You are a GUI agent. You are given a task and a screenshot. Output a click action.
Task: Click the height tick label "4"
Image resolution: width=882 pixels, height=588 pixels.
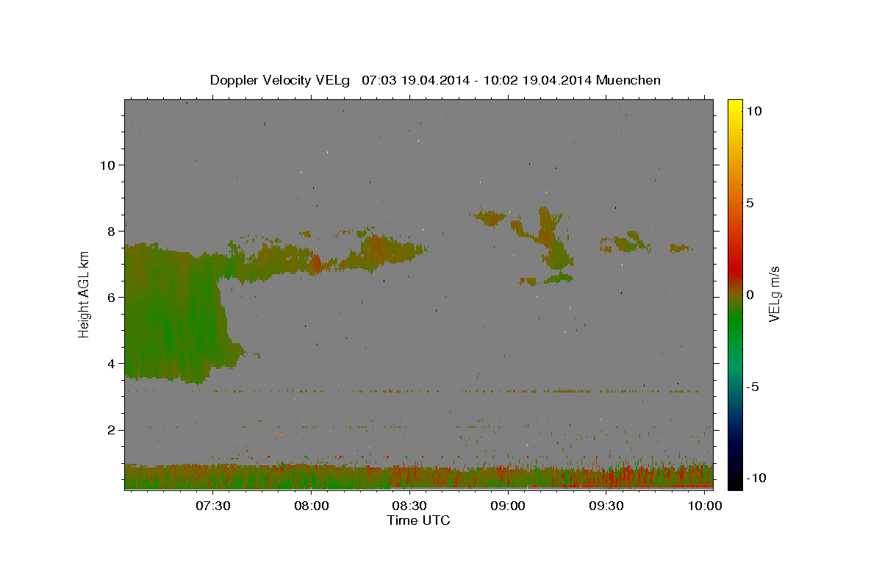pos(111,363)
